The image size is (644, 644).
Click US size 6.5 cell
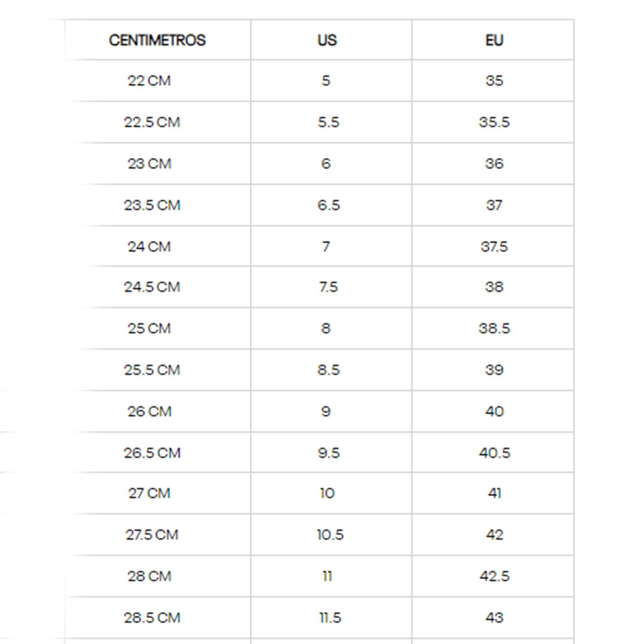tap(331, 205)
